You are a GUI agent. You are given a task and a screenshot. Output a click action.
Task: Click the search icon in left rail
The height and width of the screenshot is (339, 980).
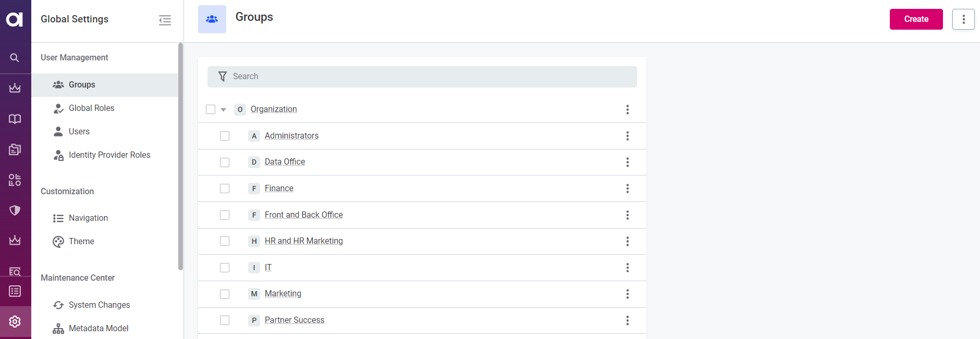pos(15,58)
